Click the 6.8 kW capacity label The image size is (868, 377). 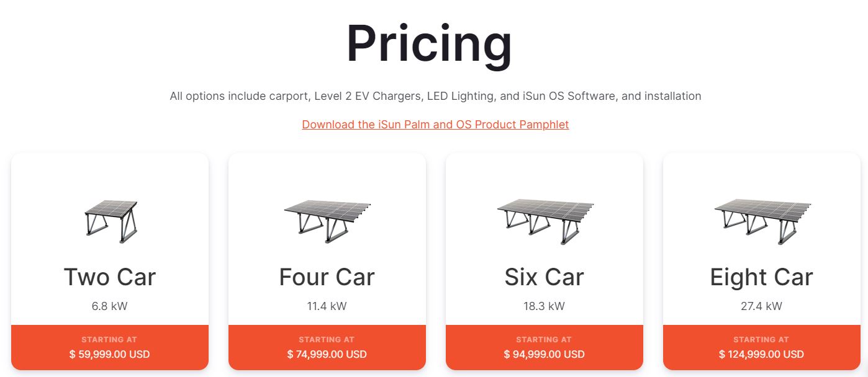(x=110, y=306)
